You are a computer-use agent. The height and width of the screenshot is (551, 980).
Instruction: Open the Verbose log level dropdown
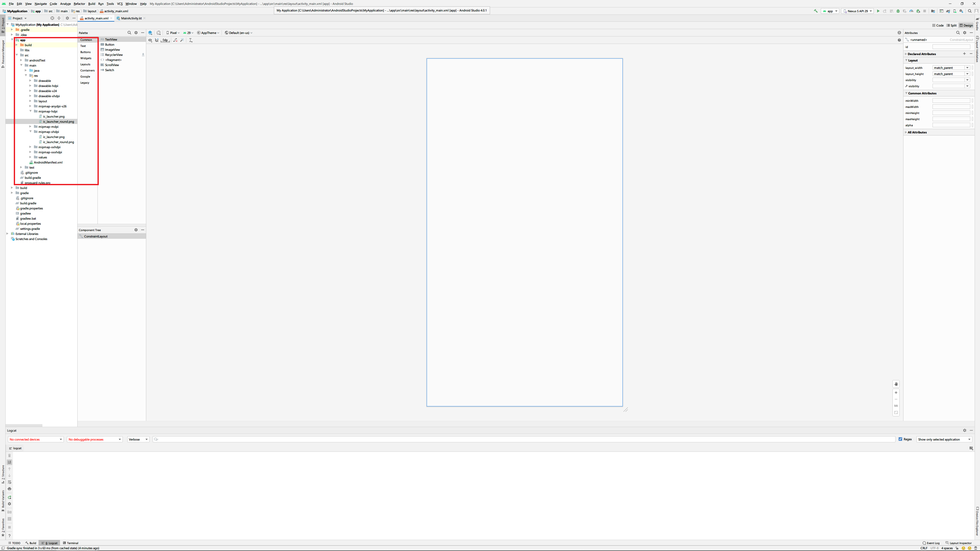[x=138, y=439]
